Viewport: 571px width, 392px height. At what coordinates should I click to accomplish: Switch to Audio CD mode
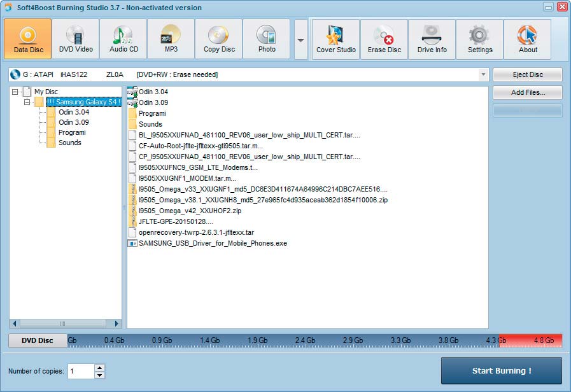123,39
